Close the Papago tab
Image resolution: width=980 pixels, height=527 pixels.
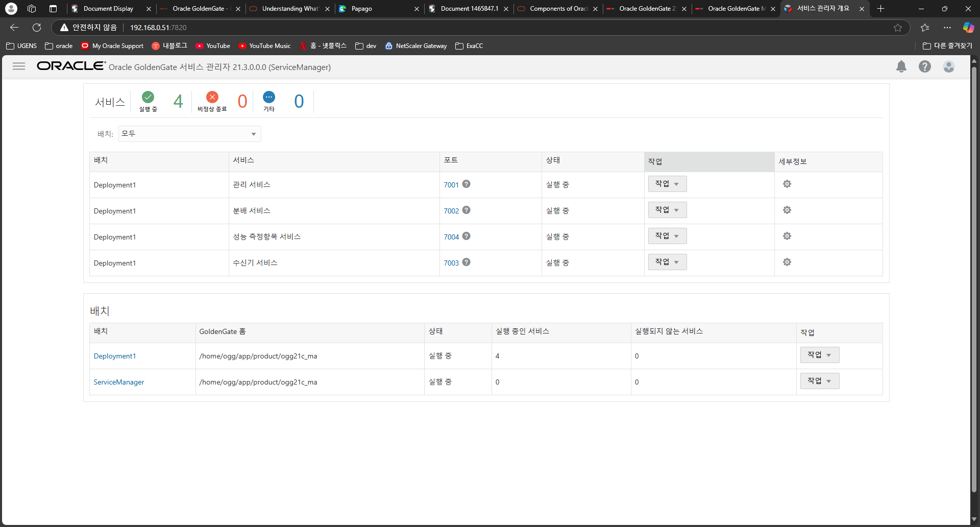click(x=416, y=9)
